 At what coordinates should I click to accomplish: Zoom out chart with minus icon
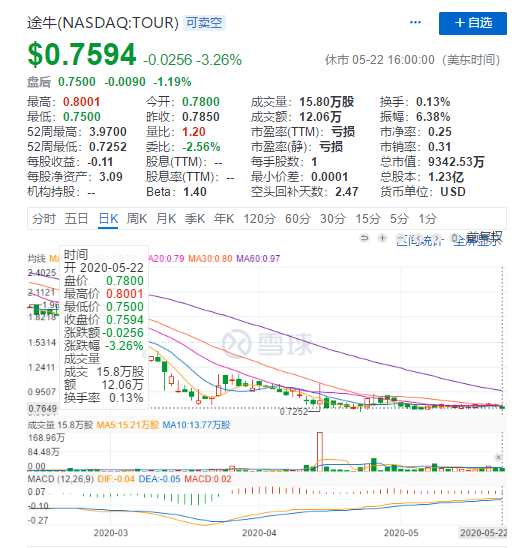tap(401, 239)
